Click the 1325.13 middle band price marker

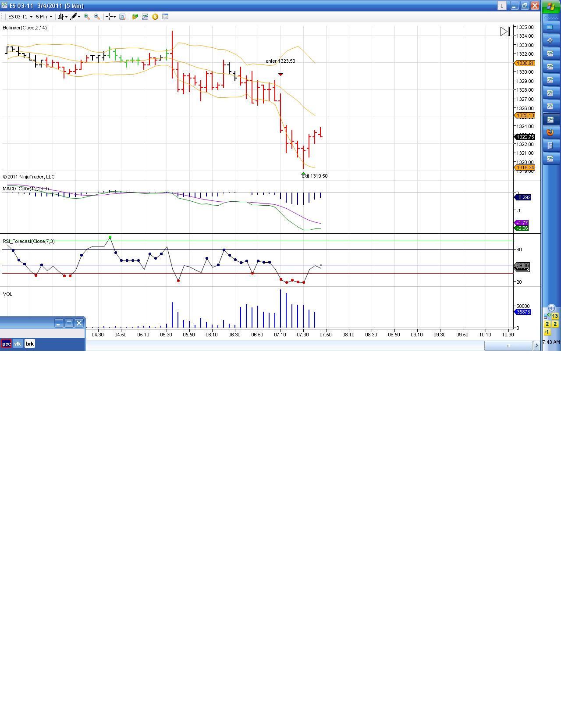(x=525, y=115)
